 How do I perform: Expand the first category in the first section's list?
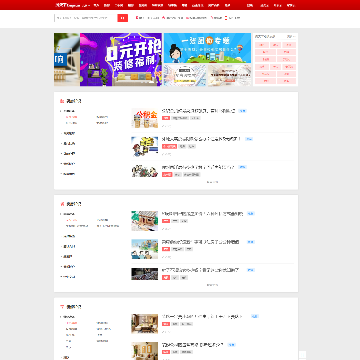tap(68, 111)
